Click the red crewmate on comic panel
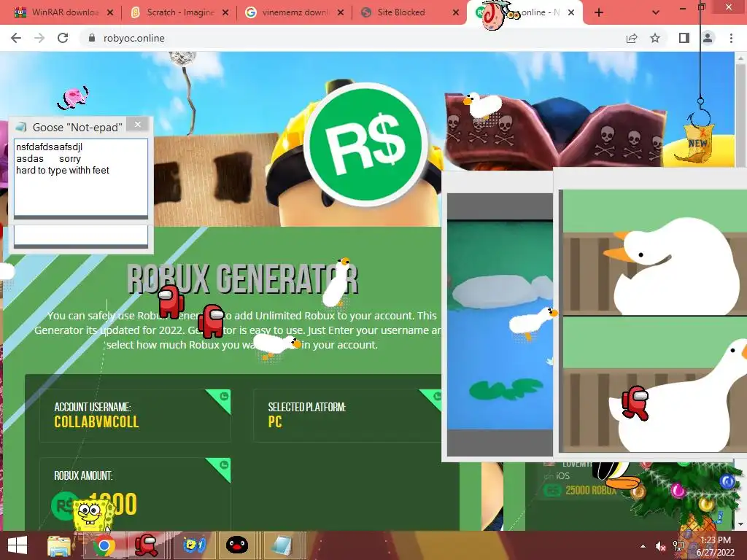This screenshot has height=560, width=747. click(635, 402)
